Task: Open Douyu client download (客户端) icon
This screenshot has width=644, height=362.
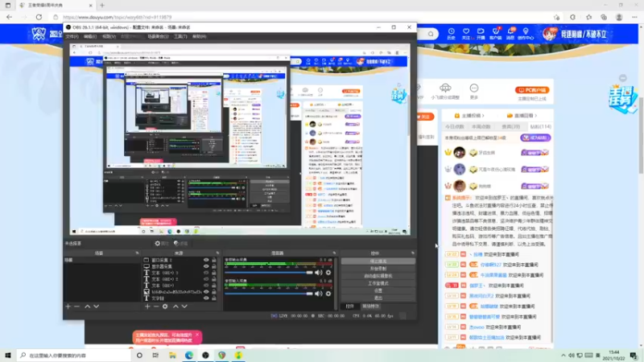Action: [x=495, y=34]
